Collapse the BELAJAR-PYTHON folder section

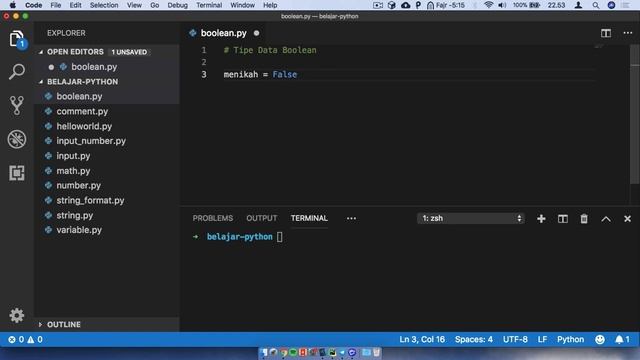coord(82,82)
